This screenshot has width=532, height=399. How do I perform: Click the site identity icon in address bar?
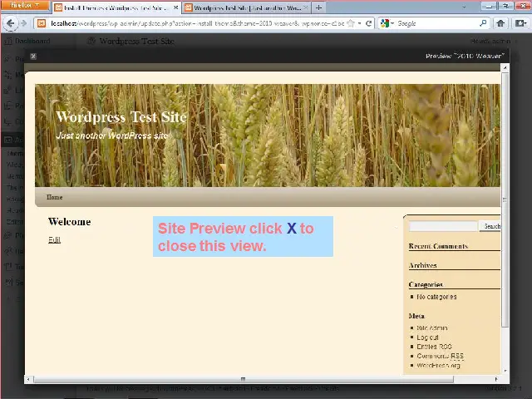click(42, 23)
